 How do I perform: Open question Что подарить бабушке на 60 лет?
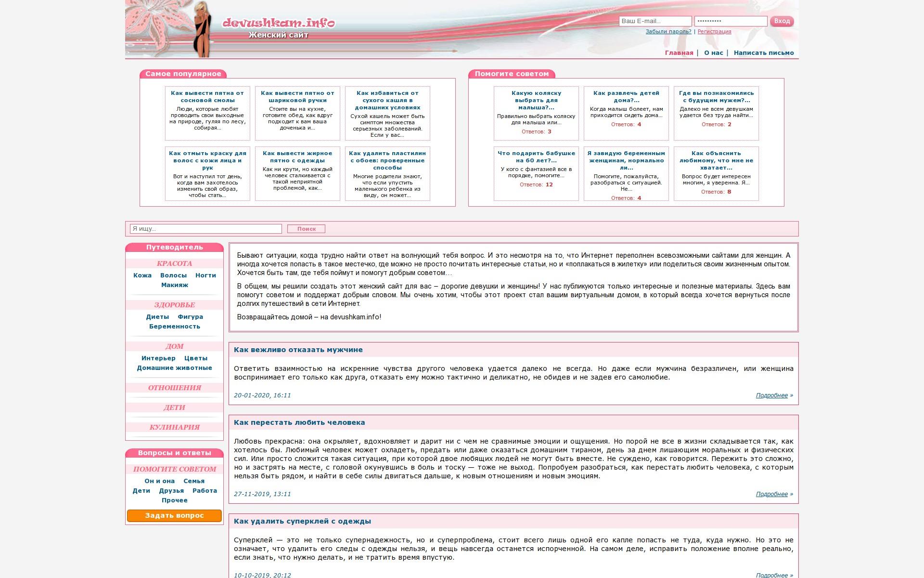[x=536, y=157]
